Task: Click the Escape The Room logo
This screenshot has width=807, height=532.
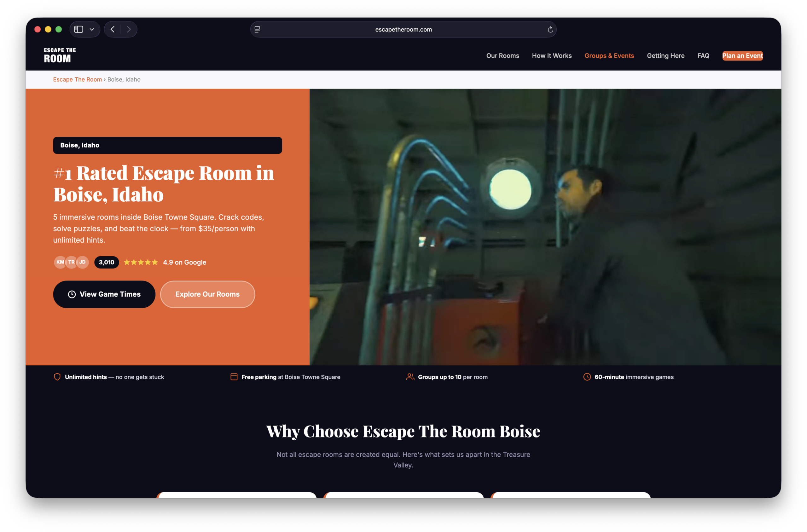Action: pyautogui.click(x=60, y=55)
